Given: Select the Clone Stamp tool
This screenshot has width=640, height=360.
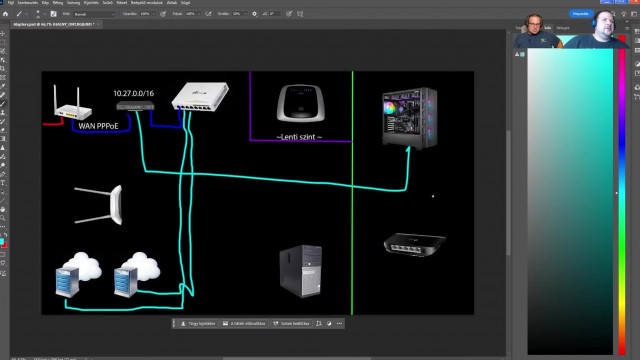Looking at the screenshot, I should (3, 113).
